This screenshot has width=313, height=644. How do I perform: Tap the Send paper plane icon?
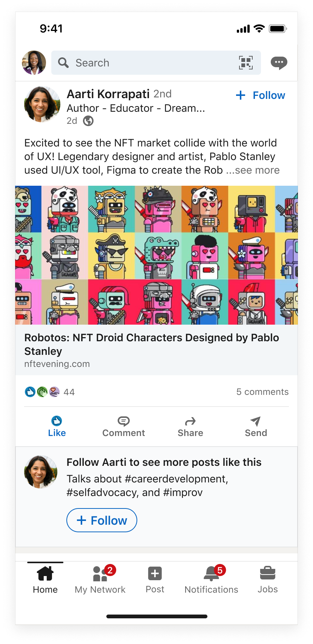click(255, 421)
